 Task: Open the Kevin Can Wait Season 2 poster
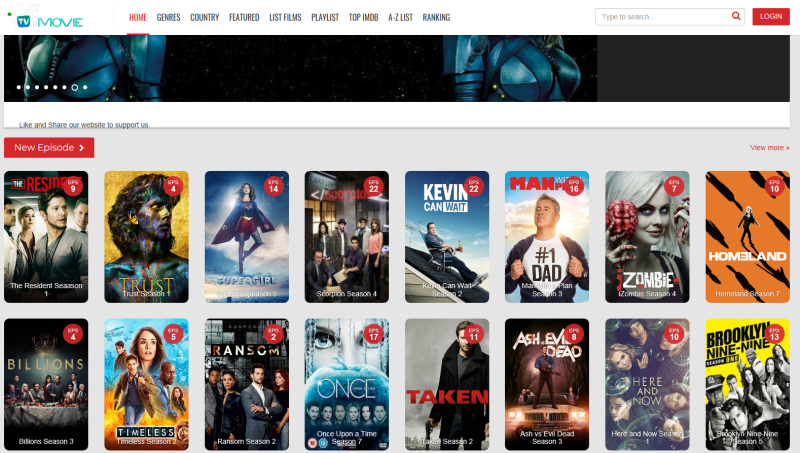coord(447,237)
